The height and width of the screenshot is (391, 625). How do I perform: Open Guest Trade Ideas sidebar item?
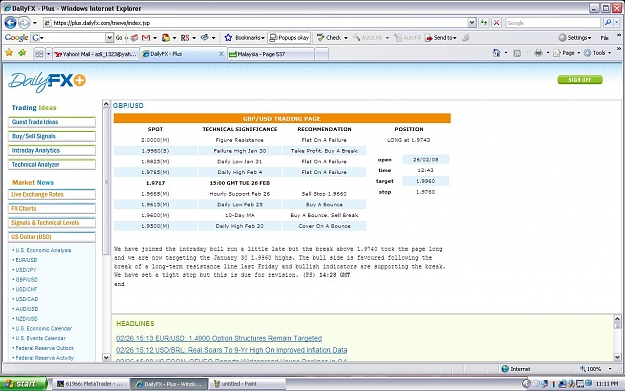[52, 122]
